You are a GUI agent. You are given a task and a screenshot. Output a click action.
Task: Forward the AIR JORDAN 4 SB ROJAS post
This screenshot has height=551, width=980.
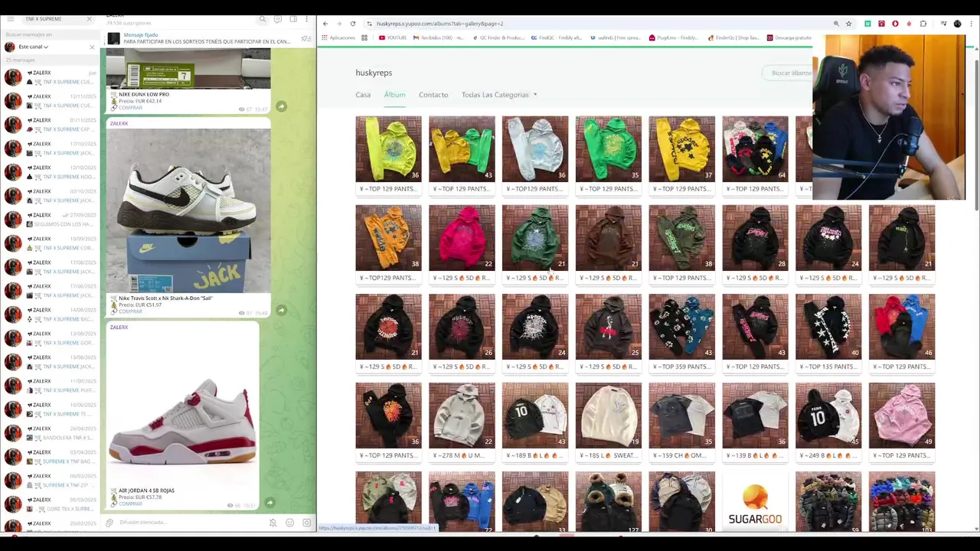point(269,503)
